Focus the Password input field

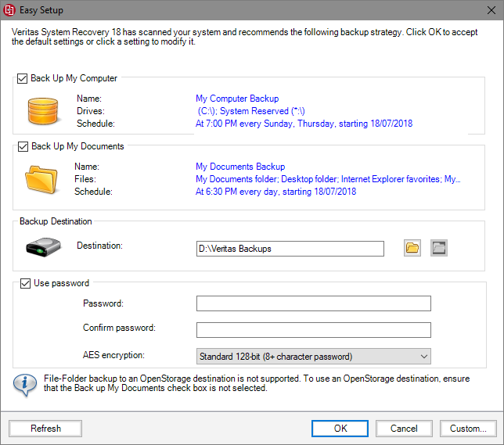click(x=313, y=303)
